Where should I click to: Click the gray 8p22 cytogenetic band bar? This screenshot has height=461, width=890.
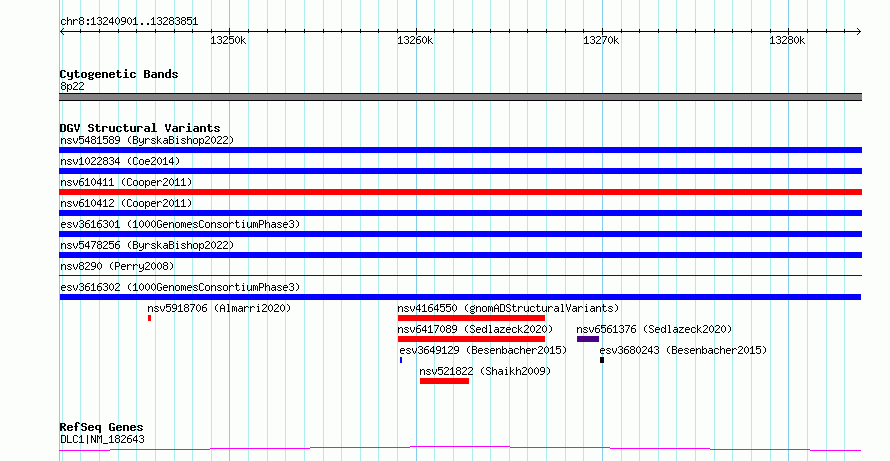pyautogui.click(x=460, y=97)
